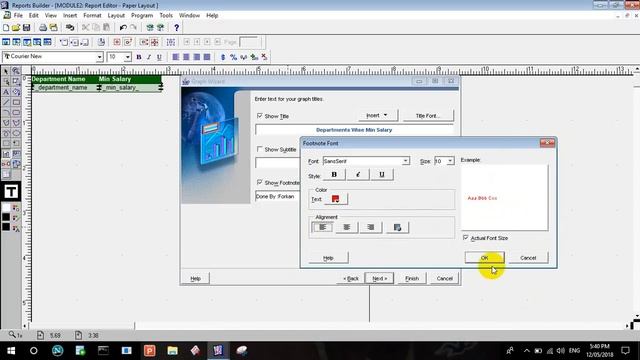Viewport: 640px width, 360px height.
Task: Toggle Italic style in Footnote Font dialog
Action: (358, 175)
